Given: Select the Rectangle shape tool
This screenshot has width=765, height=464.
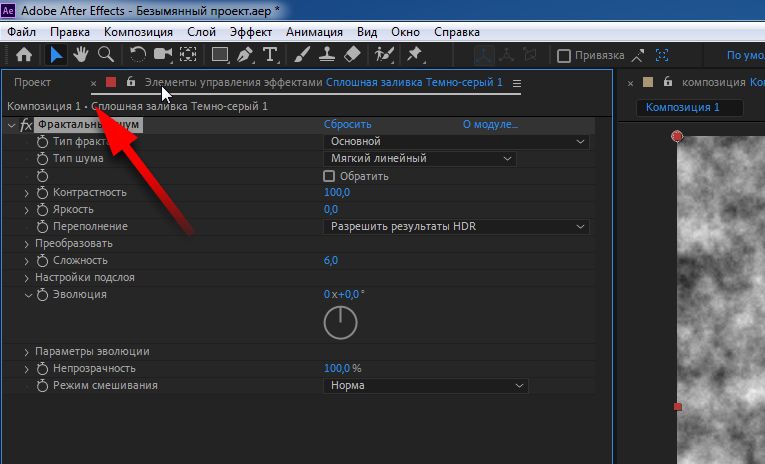Looking at the screenshot, I should pos(220,55).
